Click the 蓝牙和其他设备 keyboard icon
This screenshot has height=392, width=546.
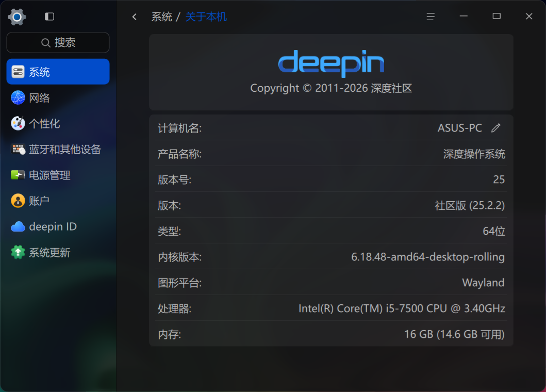(18, 149)
